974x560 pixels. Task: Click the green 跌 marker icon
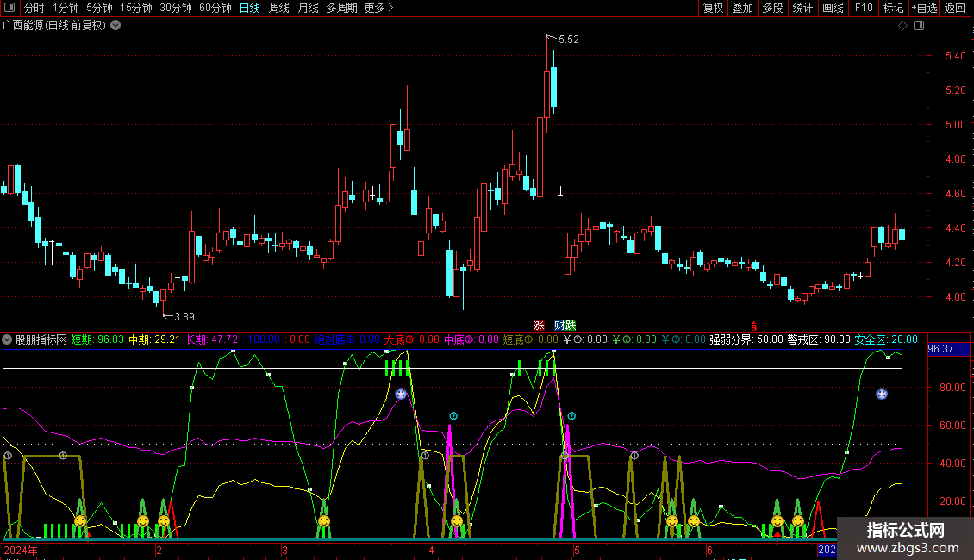click(570, 325)
